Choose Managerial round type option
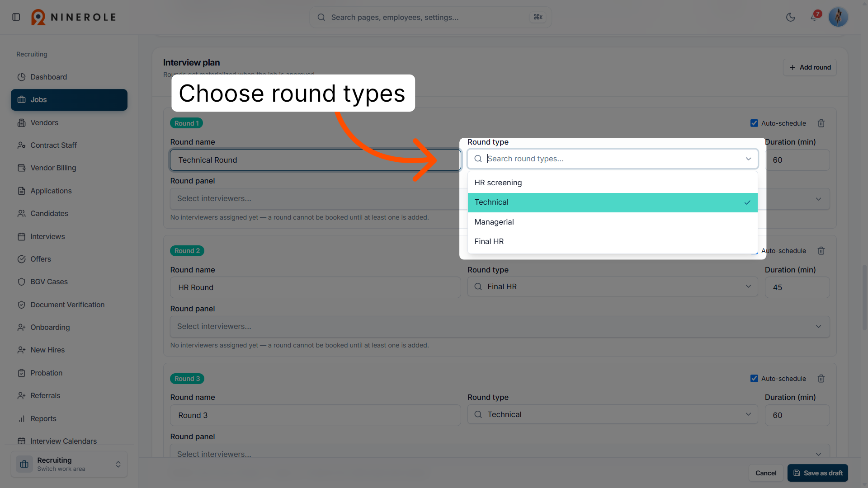The image size is (868, 488). (x=613, y=222)
